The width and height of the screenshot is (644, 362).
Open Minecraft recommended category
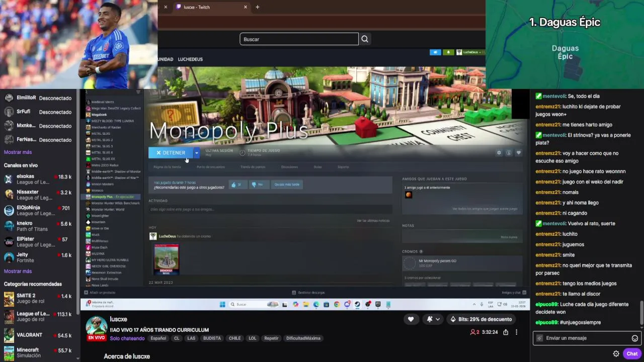click(39, 353)
